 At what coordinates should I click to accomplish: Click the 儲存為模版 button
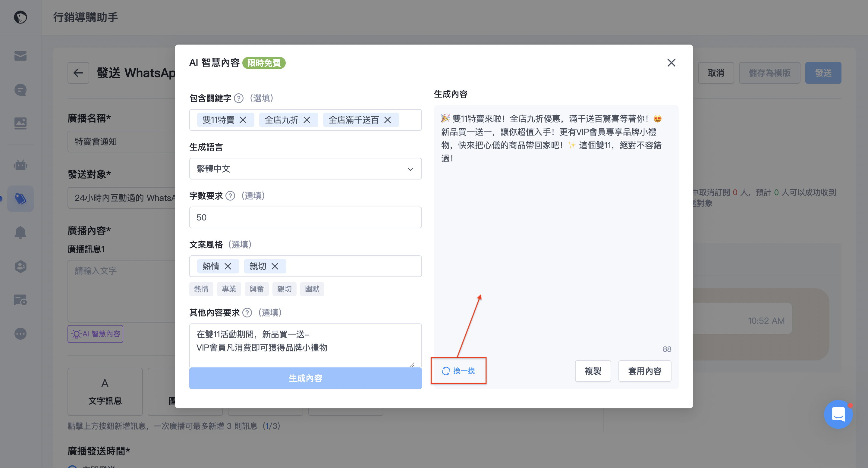point(770,73)
